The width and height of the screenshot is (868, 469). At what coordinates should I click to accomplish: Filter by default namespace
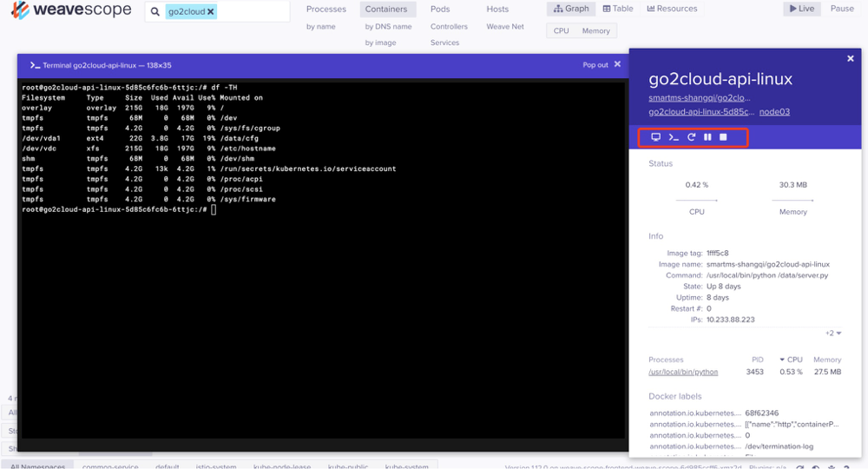point(168,466)
